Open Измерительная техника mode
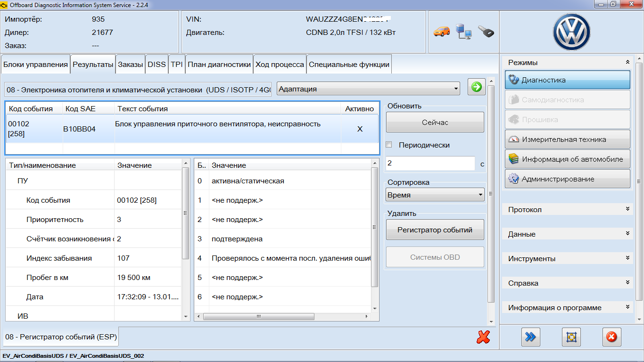 tap(568, 140)
